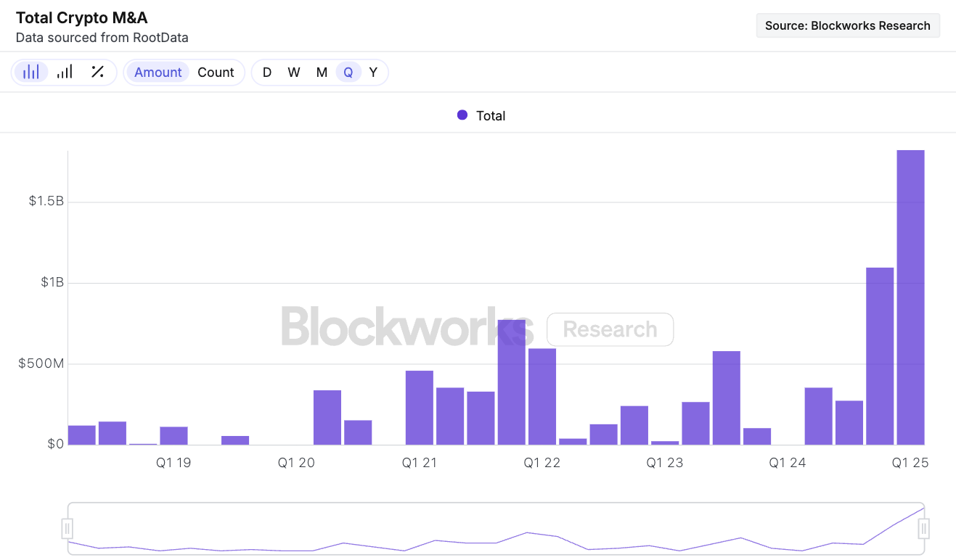Set interval to Weekly (W)
The width and height of the screenshot is (956, 560).
coord(293,73)
